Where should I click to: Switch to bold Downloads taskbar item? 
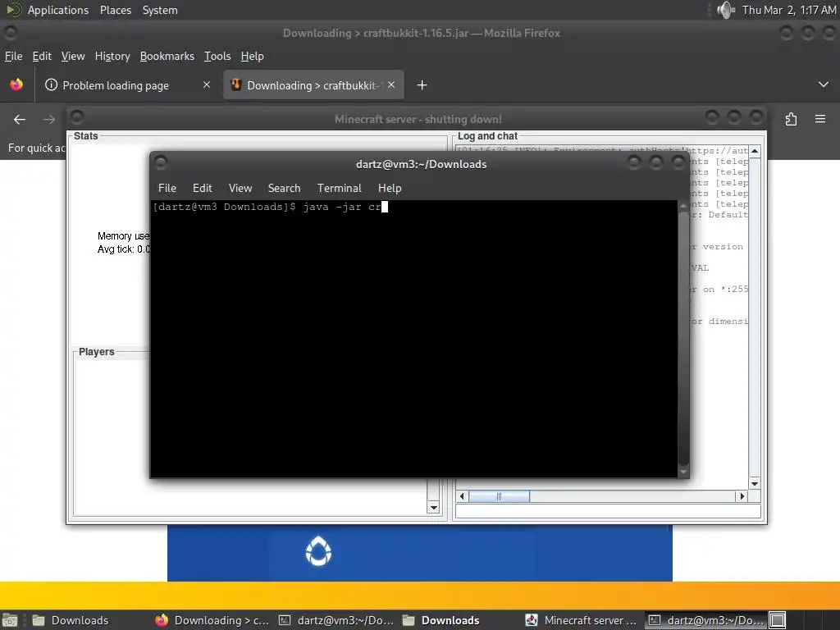coord(441,620)
